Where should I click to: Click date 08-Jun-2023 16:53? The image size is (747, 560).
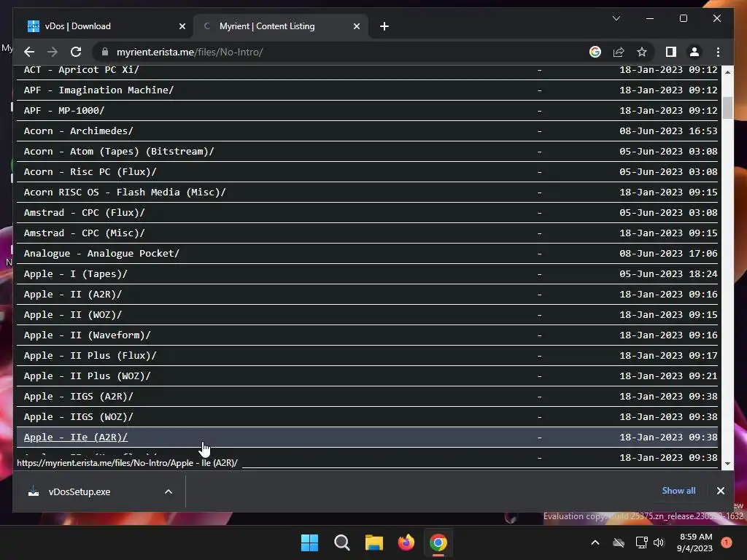point(668,131)
